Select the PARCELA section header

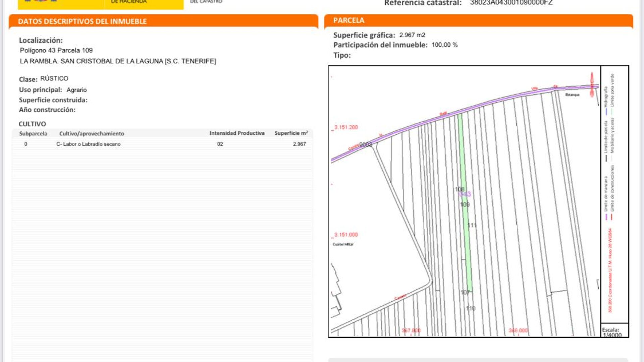pyautogui.click(x=348, y=20)
